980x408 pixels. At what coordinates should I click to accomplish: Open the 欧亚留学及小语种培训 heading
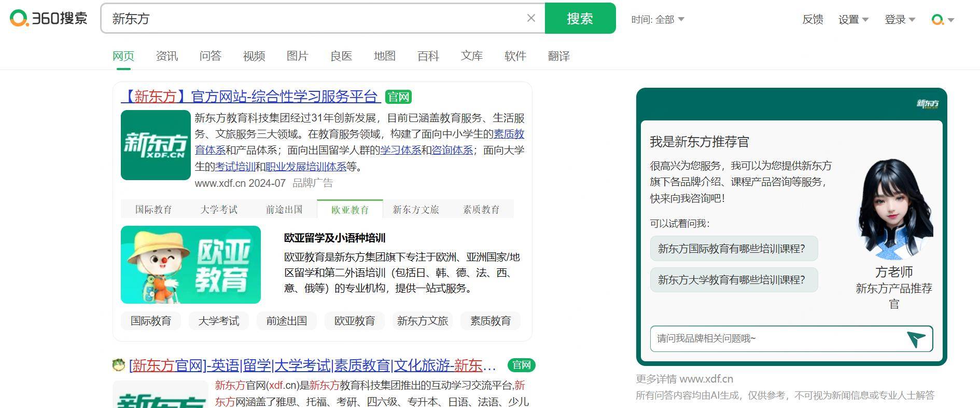(334, 238)
